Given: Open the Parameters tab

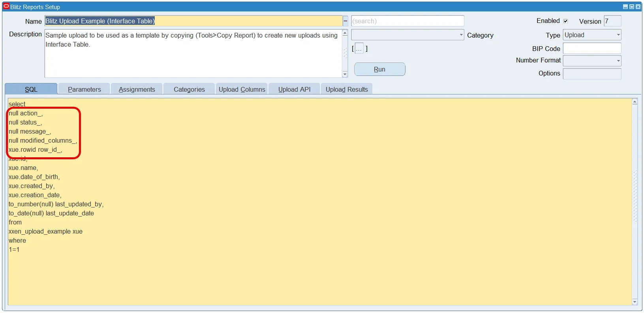Looking at the screenshot, I should coord(84,89).
